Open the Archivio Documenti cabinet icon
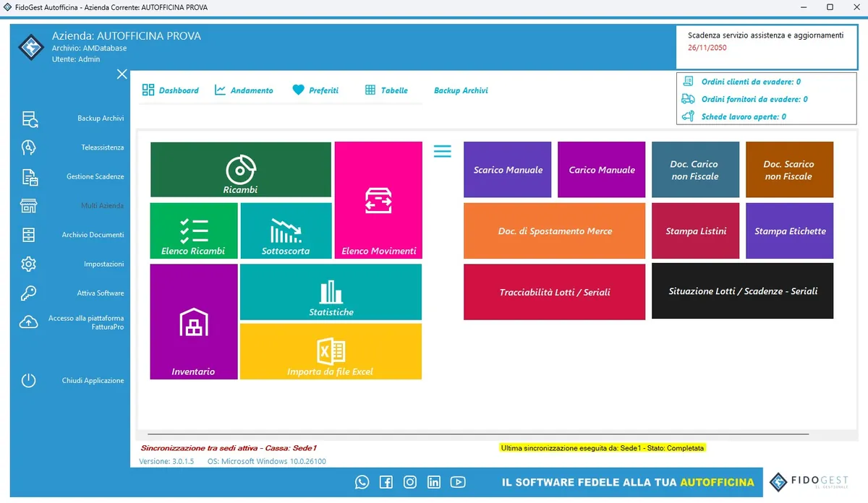The image size is (868, 503). [x=29, y=235]
